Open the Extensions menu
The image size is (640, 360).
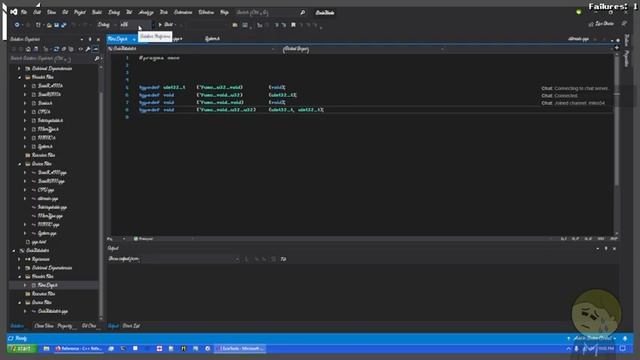[x=183, y=12]
